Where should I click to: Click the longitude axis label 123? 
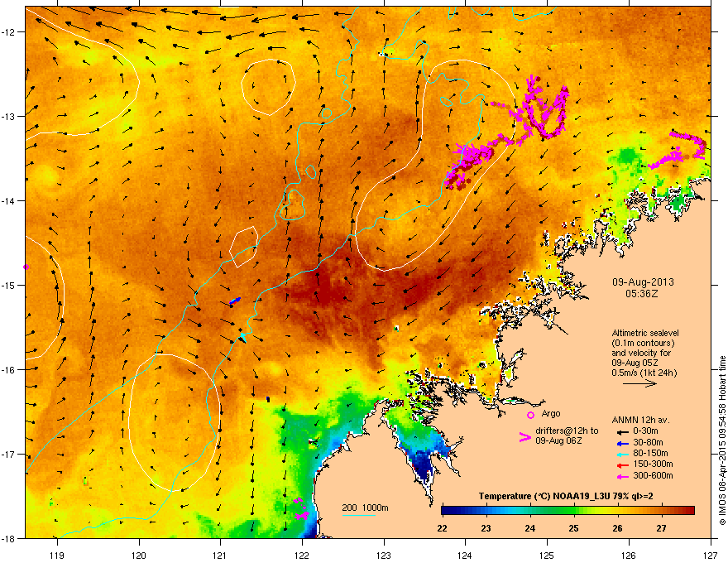[x=384, y=556]
